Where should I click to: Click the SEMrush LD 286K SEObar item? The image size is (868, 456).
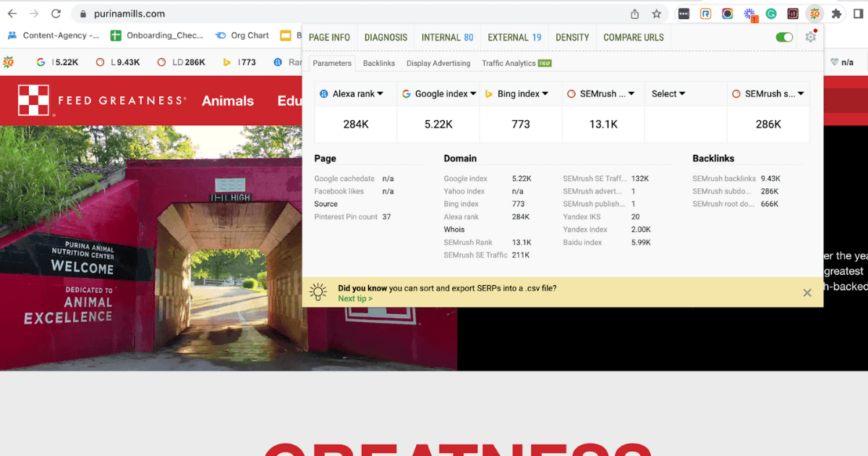(x=181, y=62)
